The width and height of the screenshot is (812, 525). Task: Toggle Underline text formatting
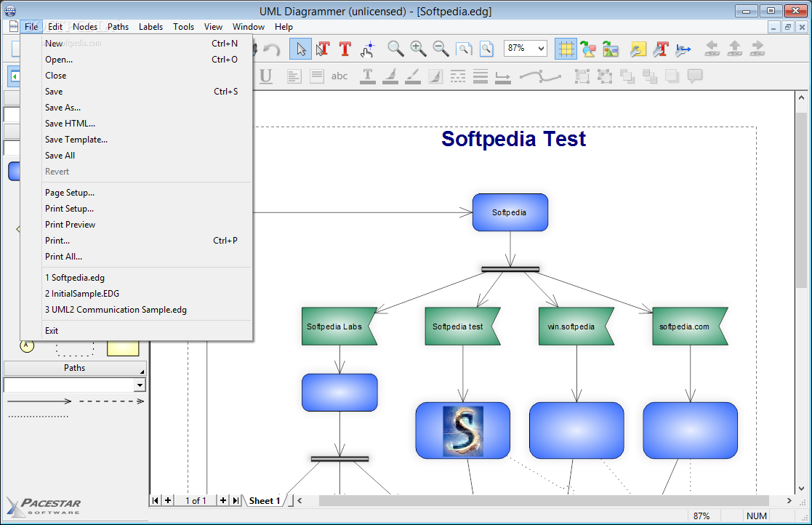pyautogui.click(x=265, y=76)
